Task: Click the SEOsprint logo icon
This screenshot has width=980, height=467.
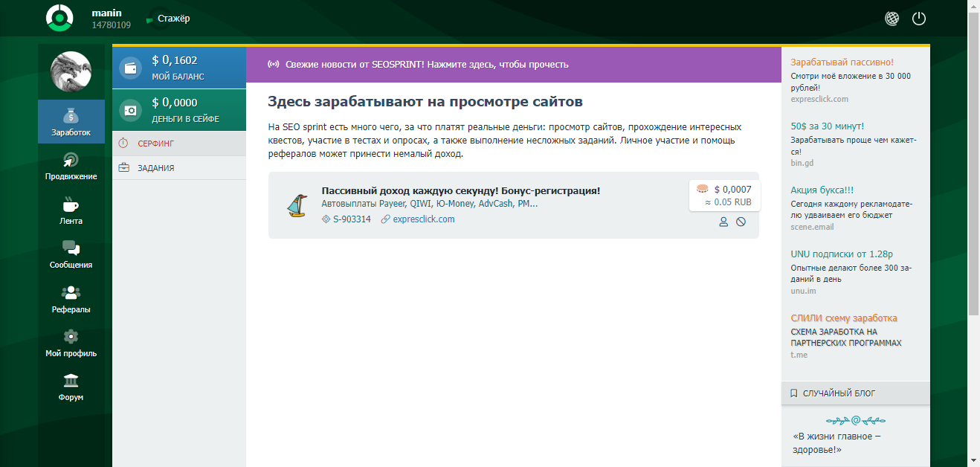Action: [59, 18]
